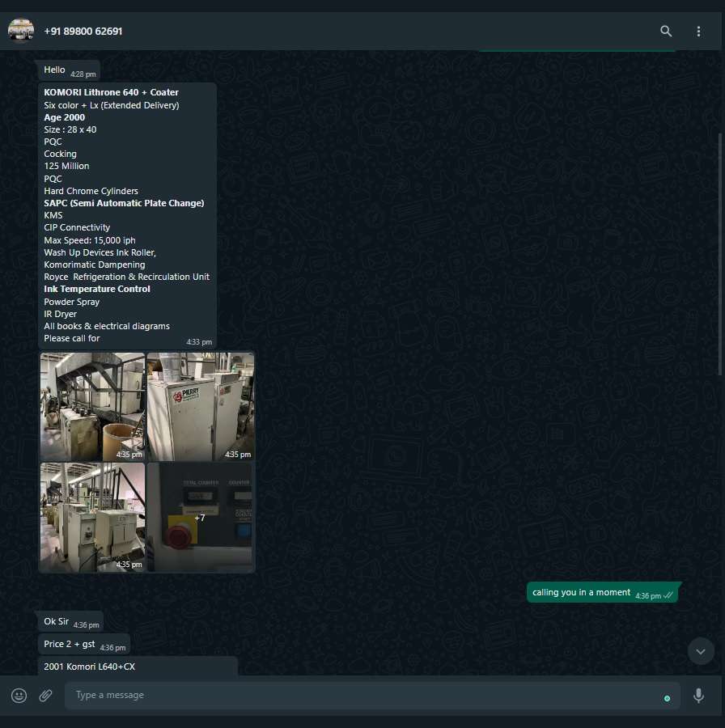725x728 pixels.
Task: Open the PIERRY cabinet photo
Action: [200, 407]
